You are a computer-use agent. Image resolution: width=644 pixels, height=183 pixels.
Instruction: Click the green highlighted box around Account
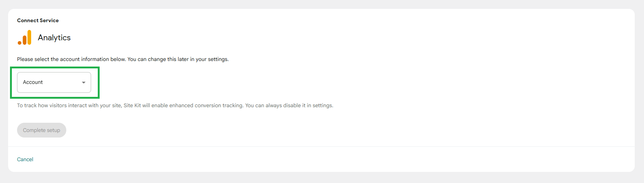(55, 83)
